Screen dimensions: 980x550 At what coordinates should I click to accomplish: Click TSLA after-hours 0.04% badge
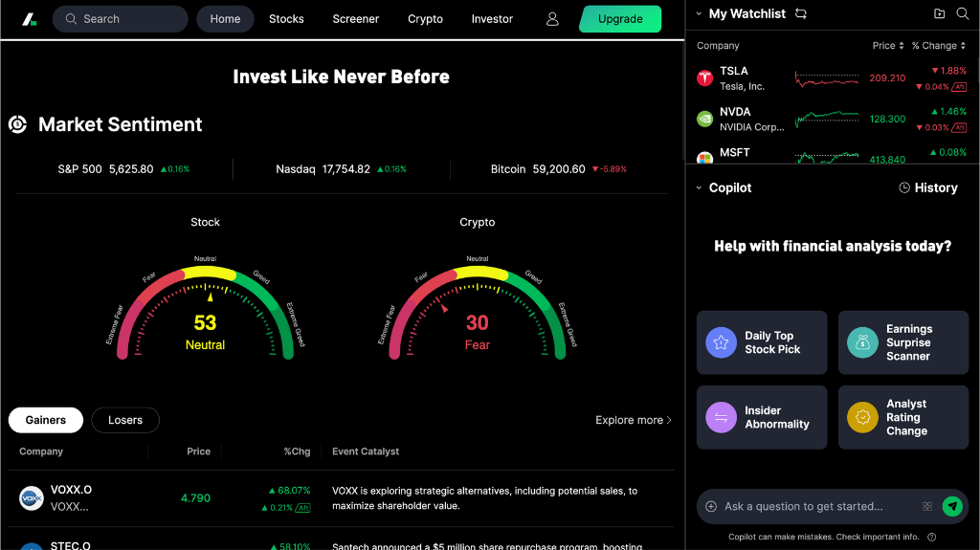coord(942,87)
